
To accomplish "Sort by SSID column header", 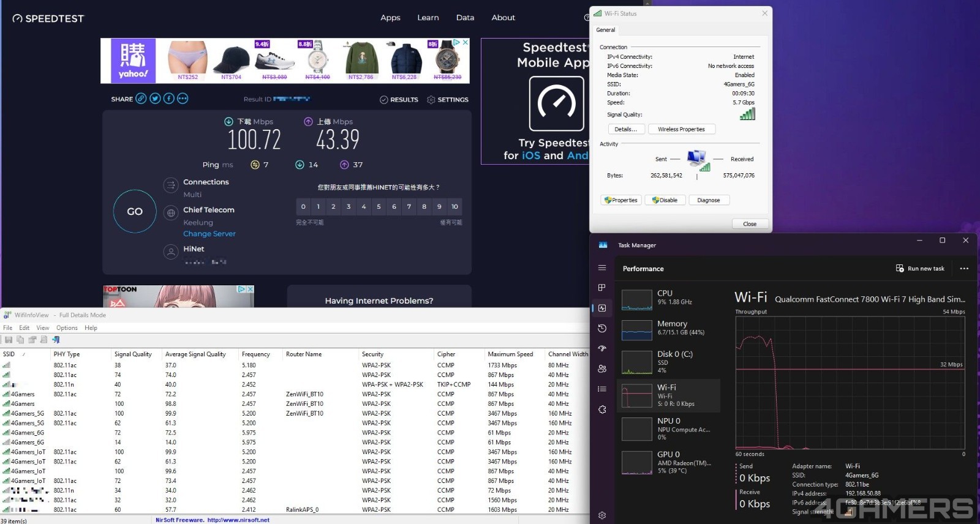I will pyautogui.click(x=25, y=354).
